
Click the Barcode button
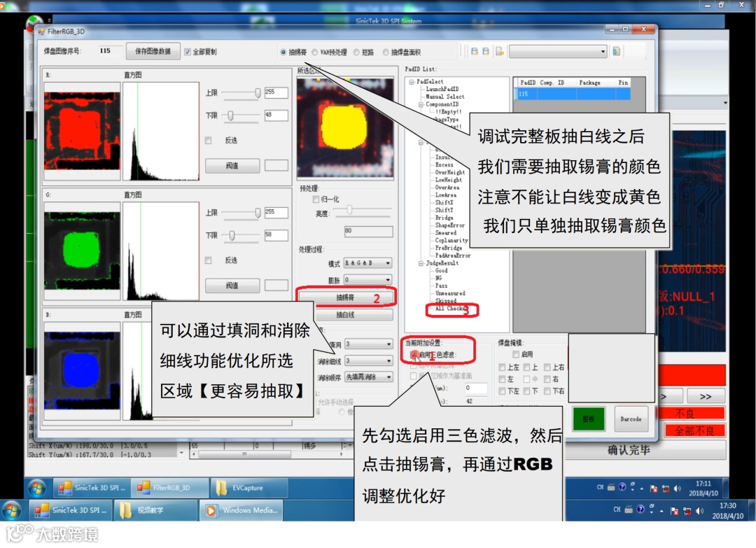click(x=631, y=419)
